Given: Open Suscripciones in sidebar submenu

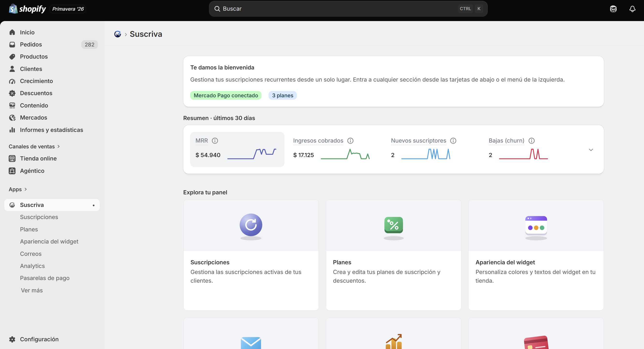Looking at the screenshot, I should pos(39,217).
